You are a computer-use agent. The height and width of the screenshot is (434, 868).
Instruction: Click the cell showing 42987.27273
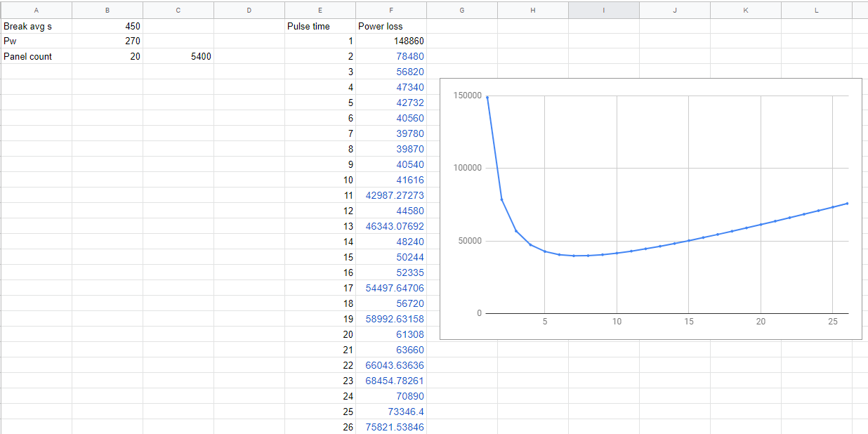tap(390, 196)
